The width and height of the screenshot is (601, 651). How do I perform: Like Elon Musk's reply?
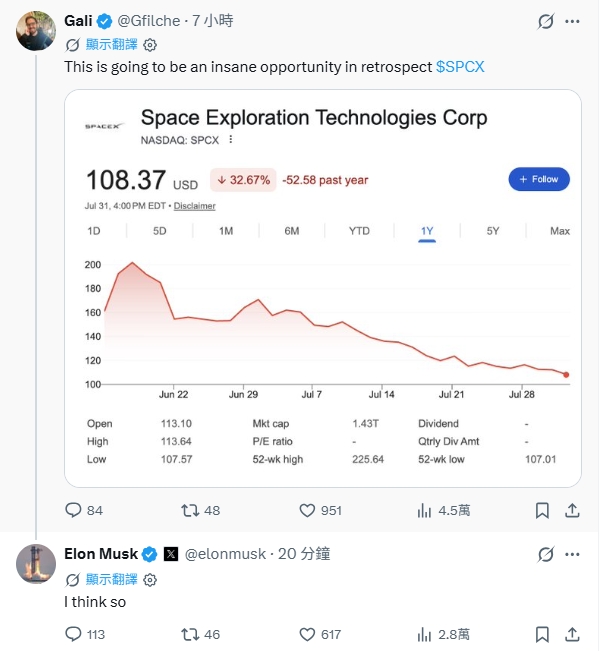click(307, 634)
